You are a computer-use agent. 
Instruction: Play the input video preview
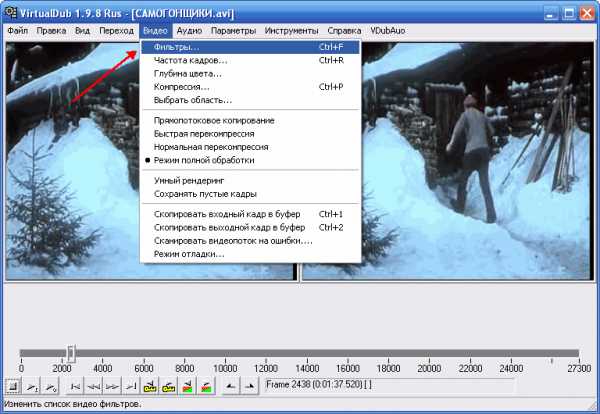[x=32, y=386]
